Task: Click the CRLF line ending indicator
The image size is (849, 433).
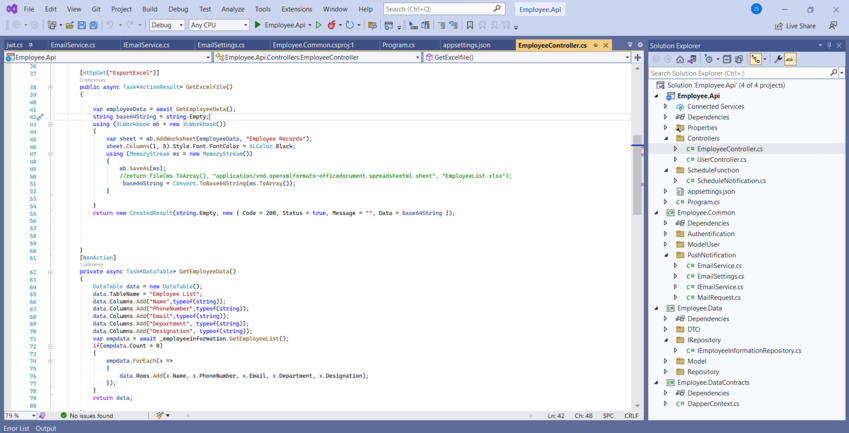Action: click(631, 416)
